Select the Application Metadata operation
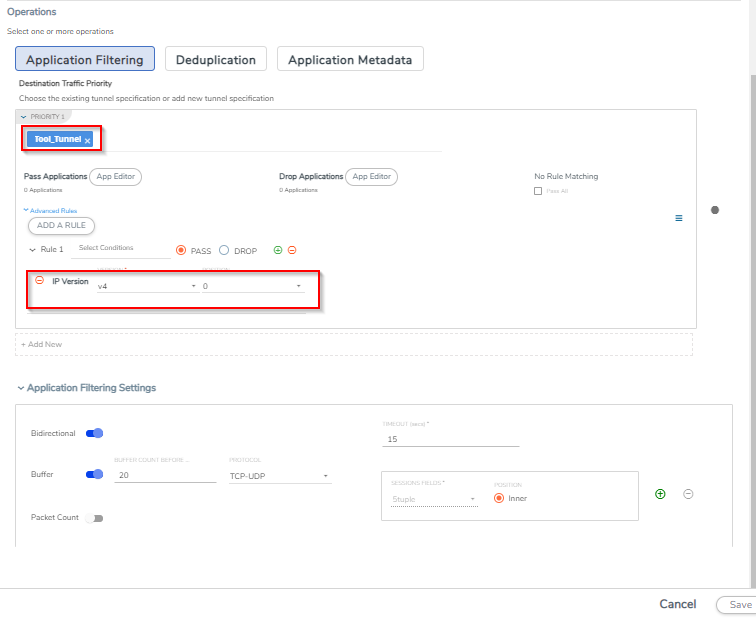This screenshot has height=620, width=756. [x=350, y=59]
